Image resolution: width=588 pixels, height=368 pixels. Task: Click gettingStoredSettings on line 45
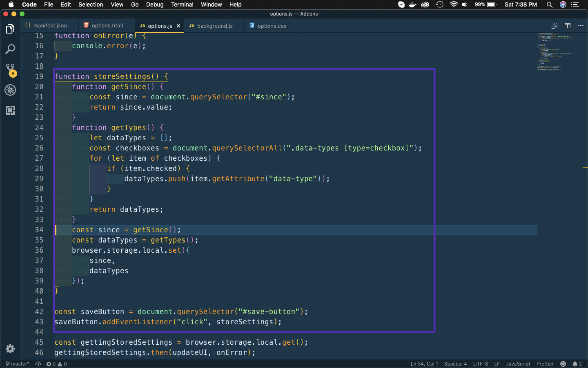(127, 342)
